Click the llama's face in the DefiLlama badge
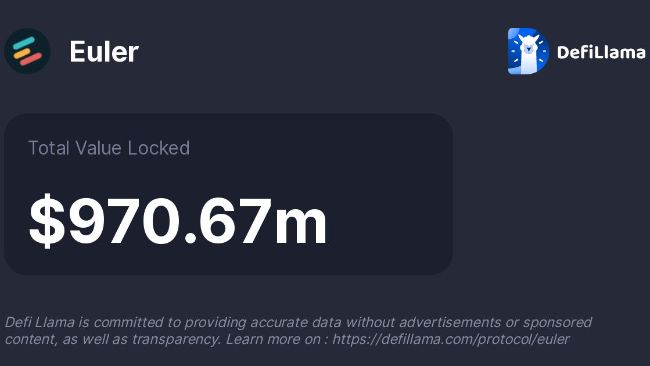Screen dimensions: 650x366 pos(528,45)
